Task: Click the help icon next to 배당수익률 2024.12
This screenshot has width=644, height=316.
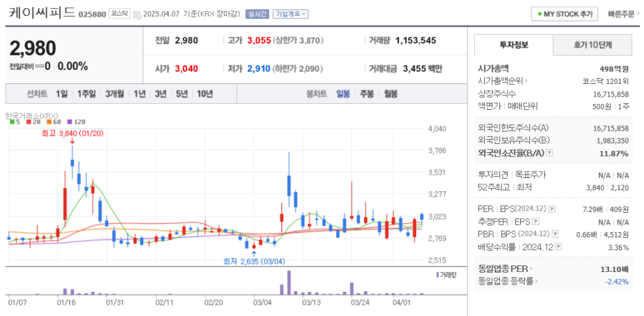Action: click(559, 247)
